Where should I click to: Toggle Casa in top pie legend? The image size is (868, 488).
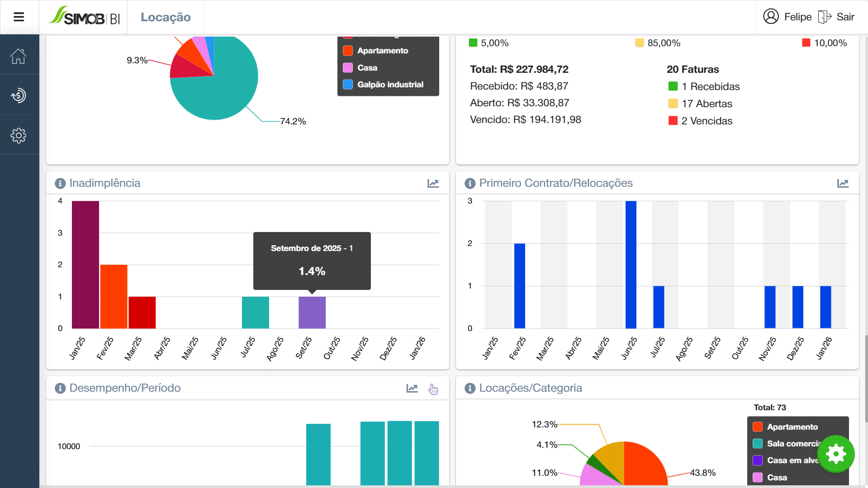367,68
